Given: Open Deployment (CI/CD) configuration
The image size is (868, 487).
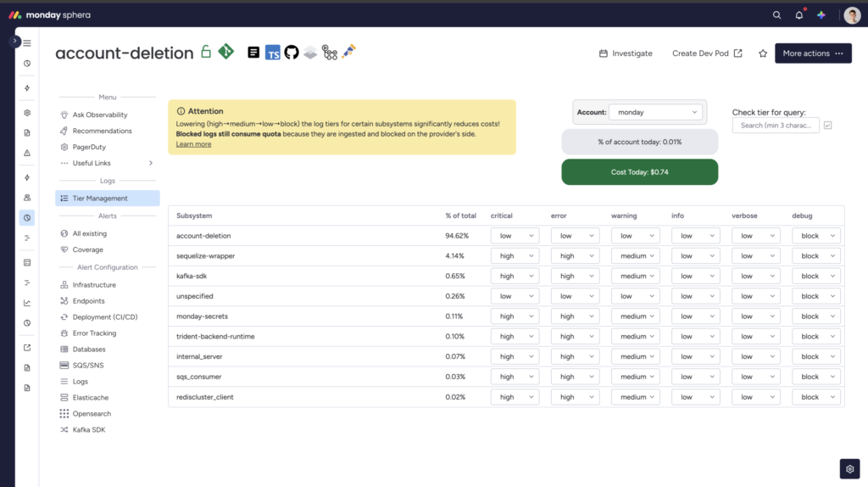Looking at the screenshot, I should [104, 317].
